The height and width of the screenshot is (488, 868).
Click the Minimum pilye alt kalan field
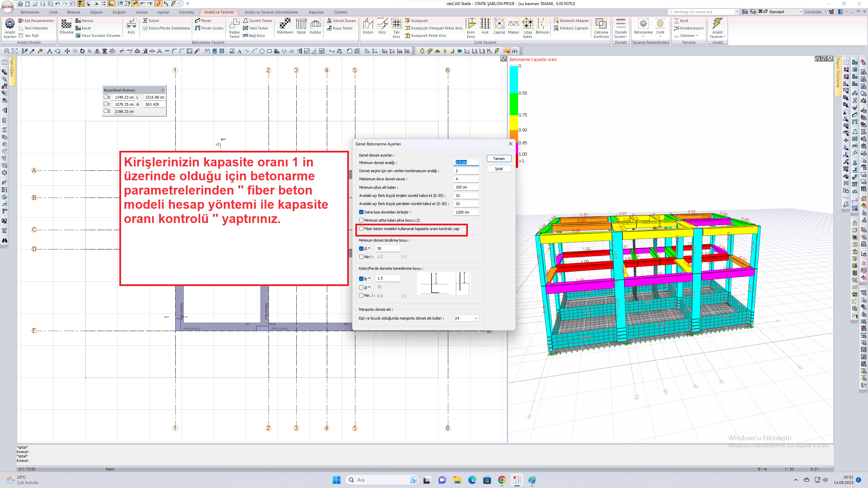(x=466, y=187)
